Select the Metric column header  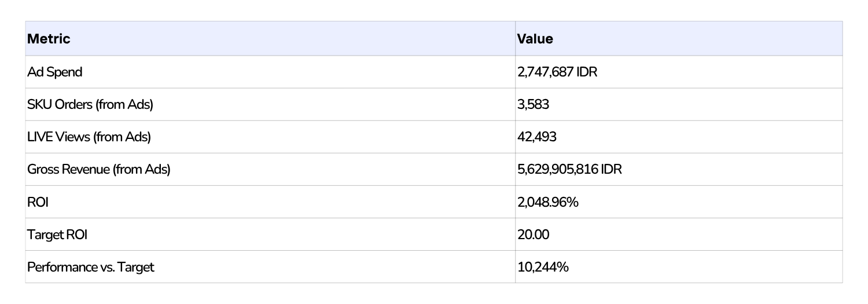point(49,39)
